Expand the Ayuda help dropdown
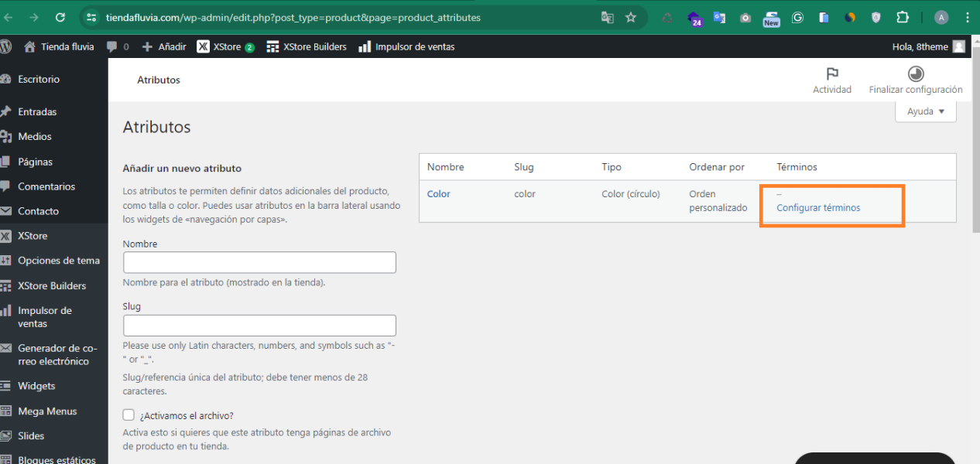980x464 pixels. 926,111
